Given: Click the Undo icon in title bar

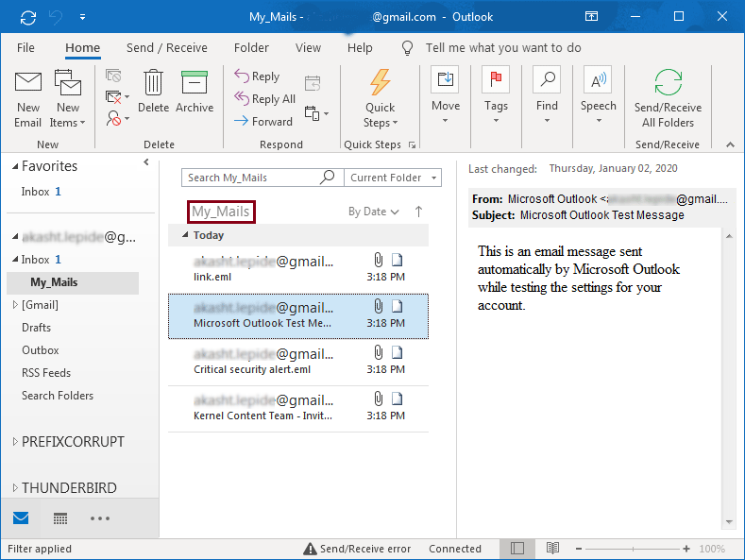Looking at the screenshot, I should pyautogui.click(x=56, y=18).
